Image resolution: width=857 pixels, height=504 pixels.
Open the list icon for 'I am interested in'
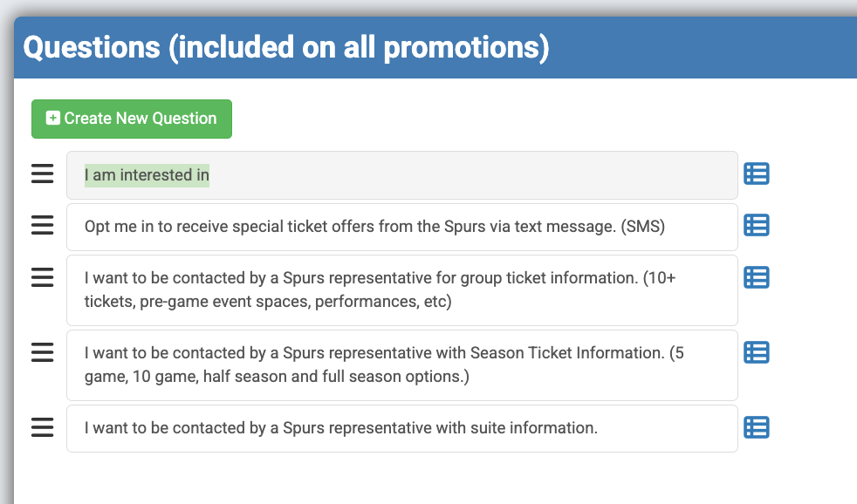(756, 174)
